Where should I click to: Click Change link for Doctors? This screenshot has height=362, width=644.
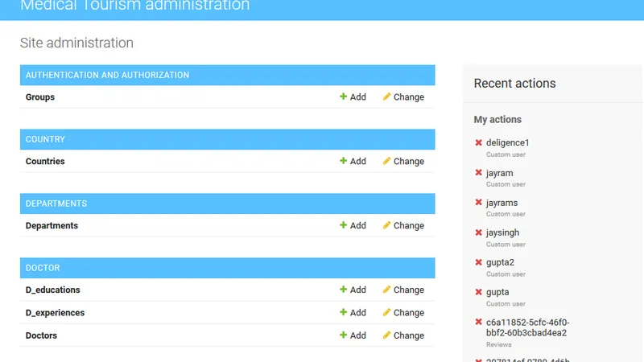(403, 335)
